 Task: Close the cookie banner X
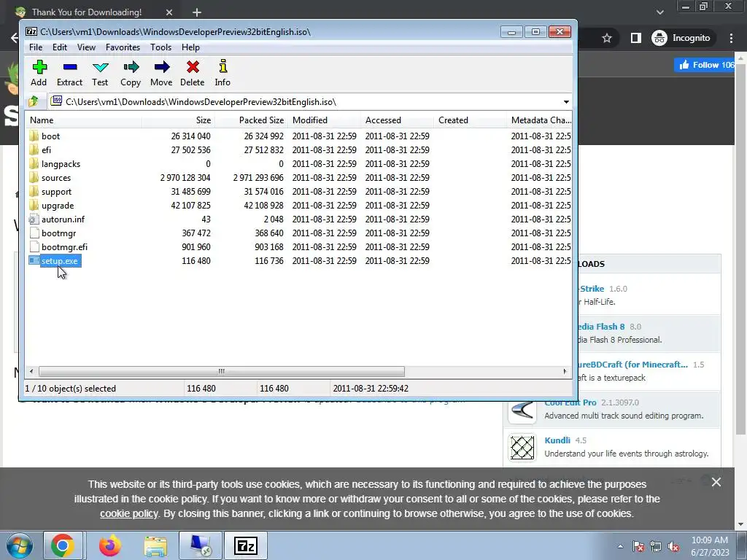[x=716, y=482]
